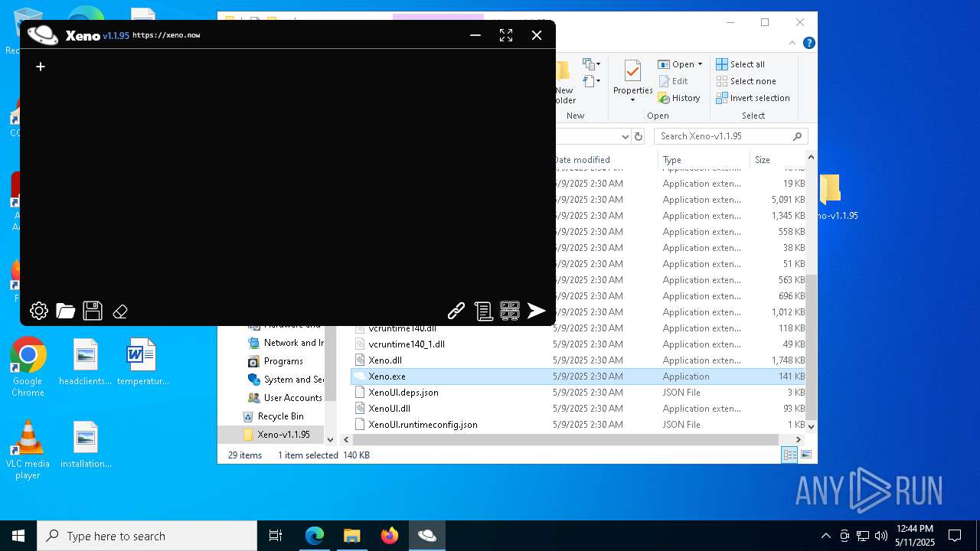This screenshot has width=980, height=551.
Task: Click Select all in Explorer ribbon
Action: click(x=740, y=64)
